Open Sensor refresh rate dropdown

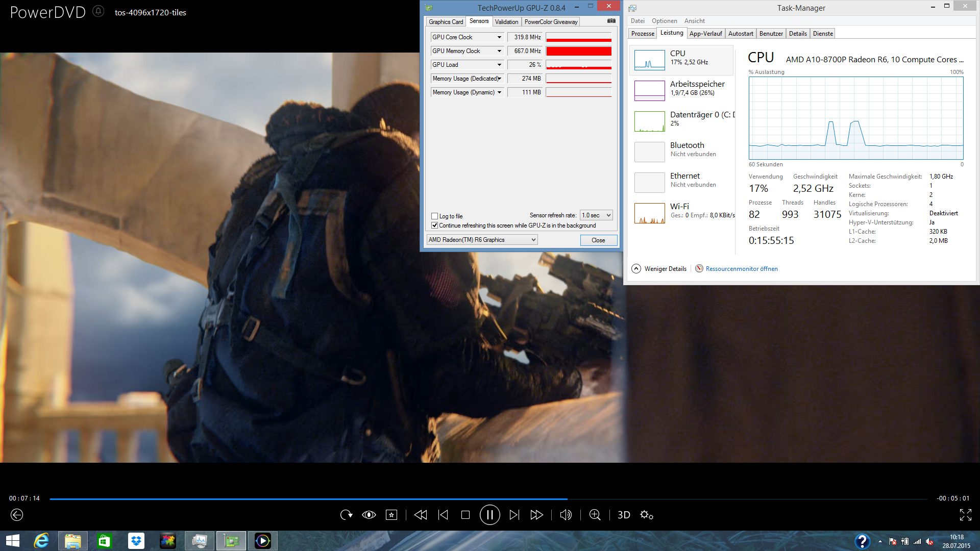[x=596, y=215]
